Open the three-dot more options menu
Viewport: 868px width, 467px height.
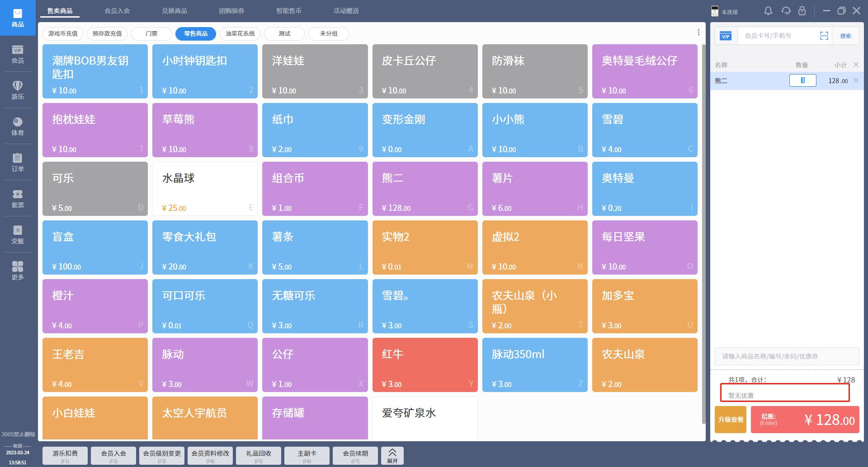[x=698, y=33]
